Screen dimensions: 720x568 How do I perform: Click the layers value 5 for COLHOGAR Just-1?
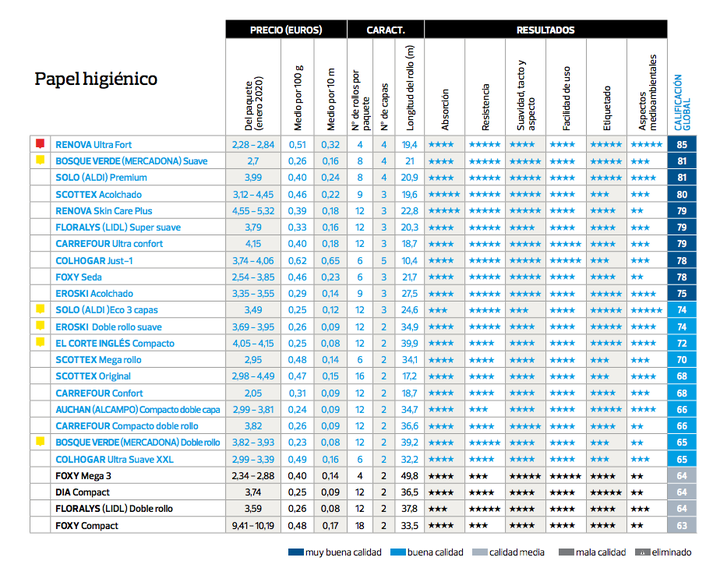384,260
